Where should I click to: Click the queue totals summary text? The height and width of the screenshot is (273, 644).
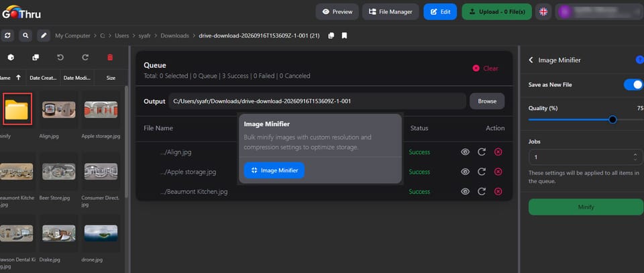tap(227, 76)
